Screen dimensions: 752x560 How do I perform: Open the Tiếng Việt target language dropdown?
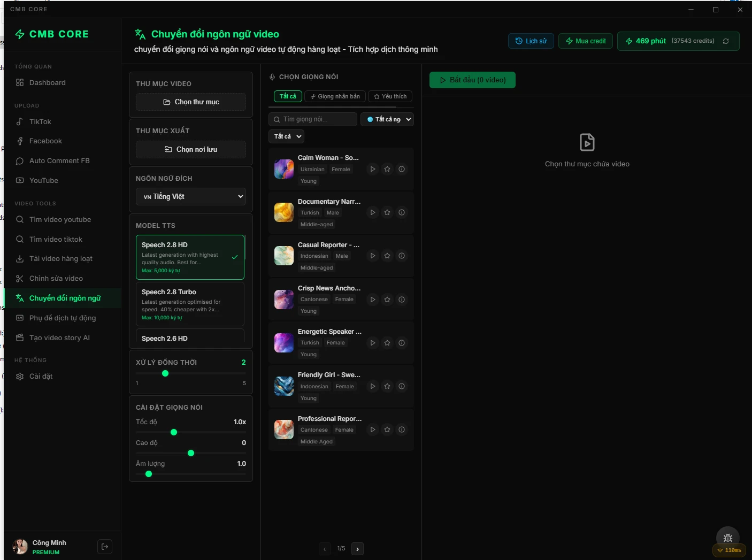point(191,196)
